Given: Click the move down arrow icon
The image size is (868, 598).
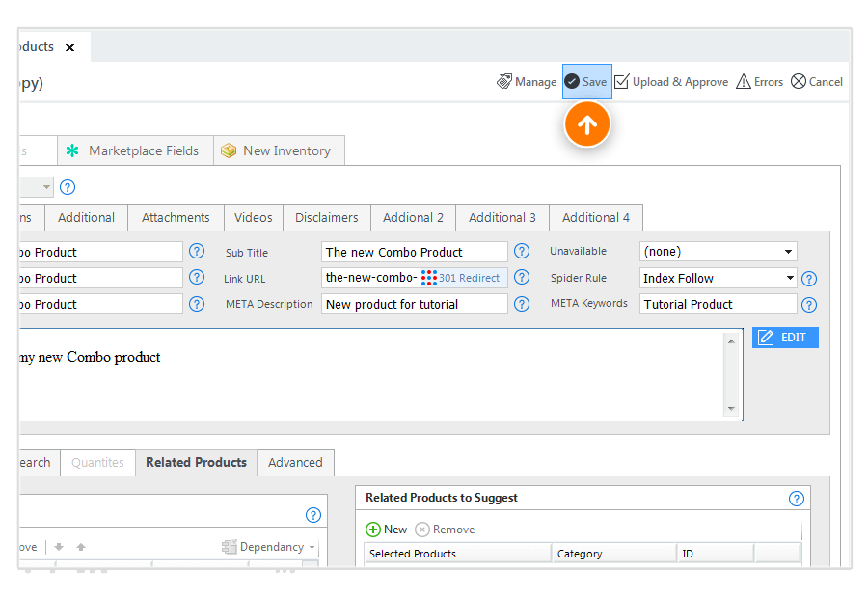Looking at the screenshot, I should click(59, 547).
